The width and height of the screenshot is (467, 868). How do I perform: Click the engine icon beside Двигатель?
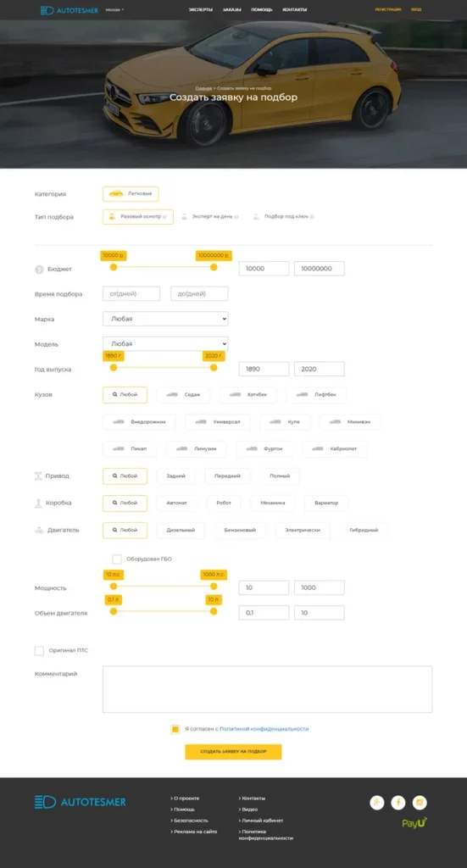point(39,531)
